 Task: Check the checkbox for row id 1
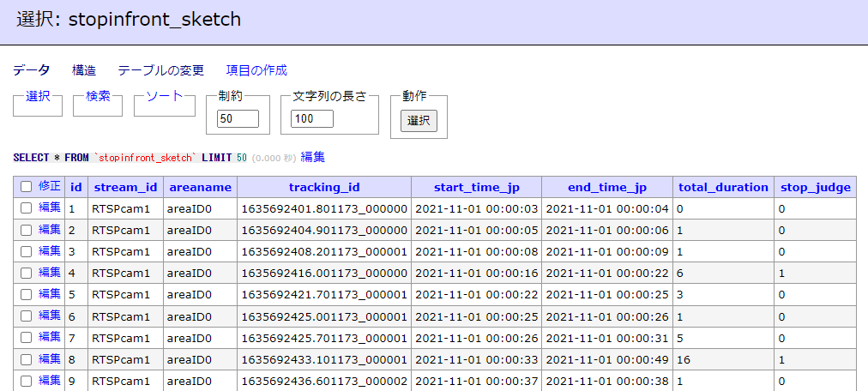(x=27, y=208)
